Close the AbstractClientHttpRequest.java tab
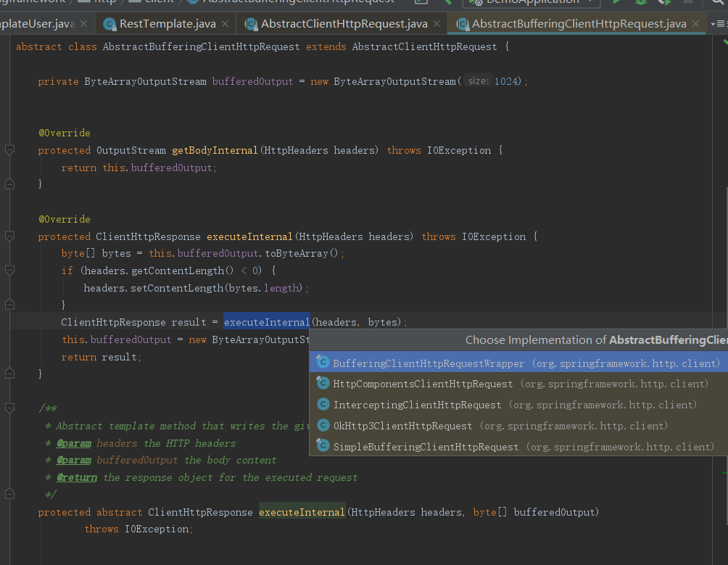 (x=437, y=24)
